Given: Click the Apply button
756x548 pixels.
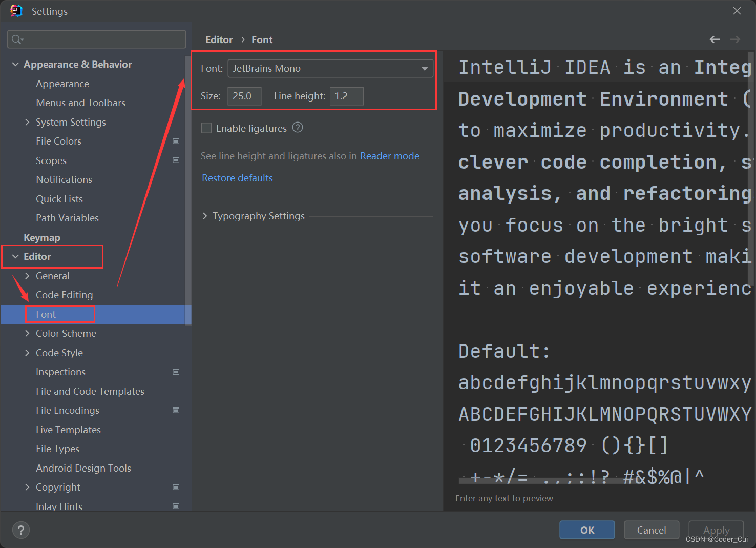Looking at the screenshot, I should pos(716,530).
